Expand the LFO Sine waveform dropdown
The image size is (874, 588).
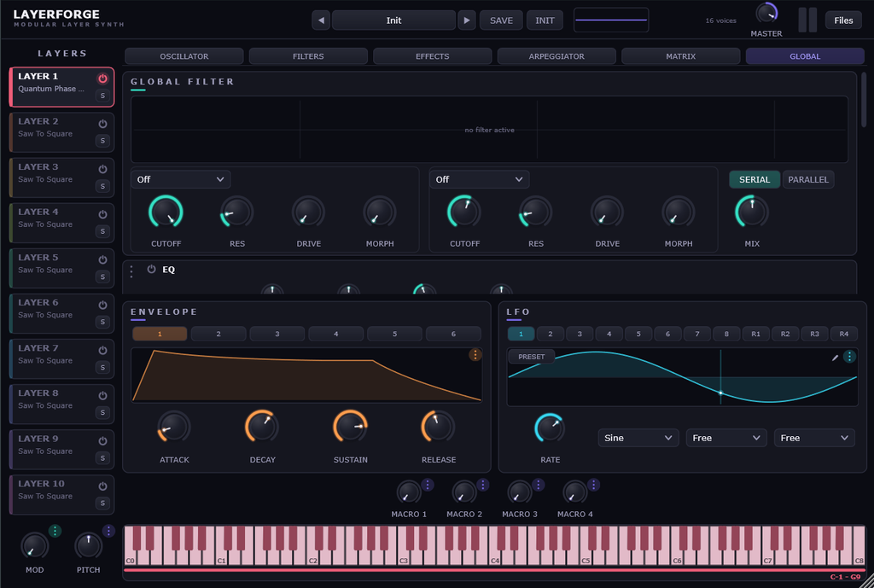638,438
